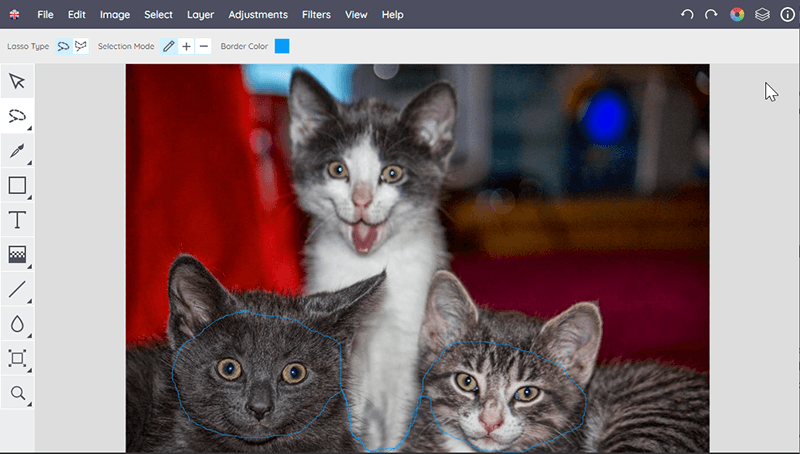Click the Redo arrow

coord(711,15)
